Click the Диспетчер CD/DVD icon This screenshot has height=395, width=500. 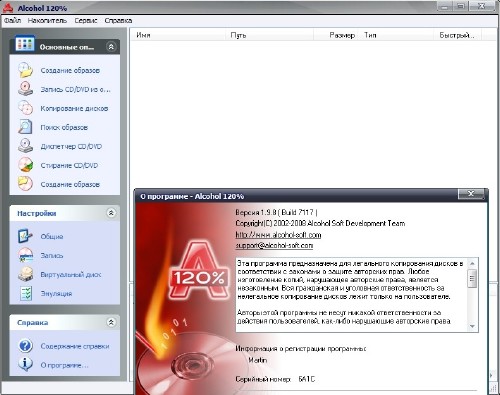pyautogui.click(x=25, y=146)
